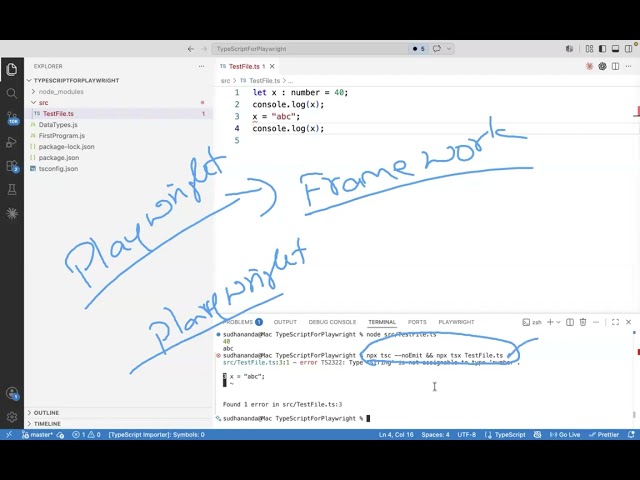Switch to the OUTPUT panel tab
640x480 pixels.
pyautogui.click(x=285, y=322)
